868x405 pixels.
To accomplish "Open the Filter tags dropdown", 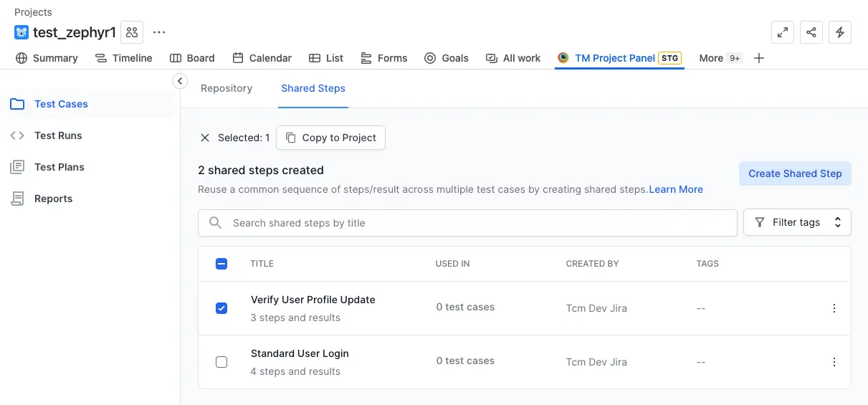I will [797, 222].
